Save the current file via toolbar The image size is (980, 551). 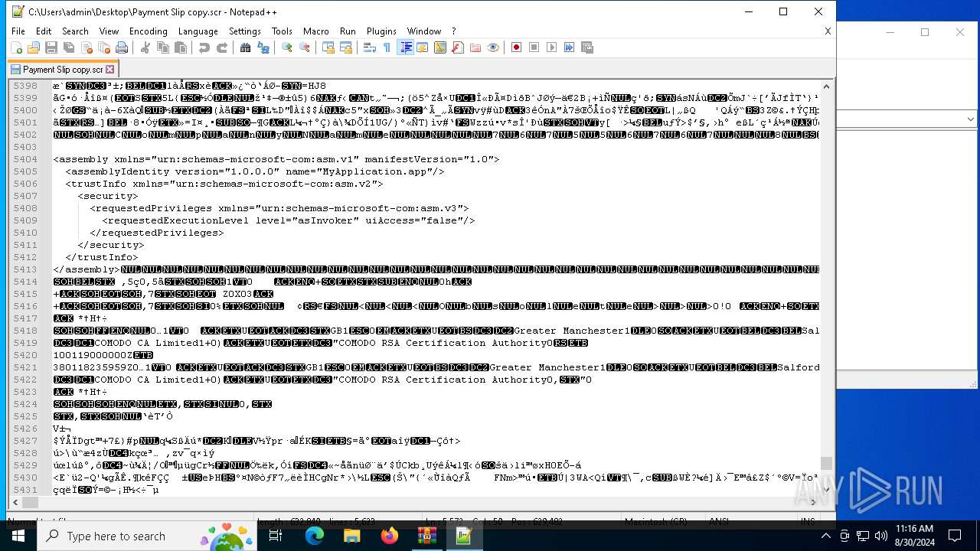(x=51, y=47)
